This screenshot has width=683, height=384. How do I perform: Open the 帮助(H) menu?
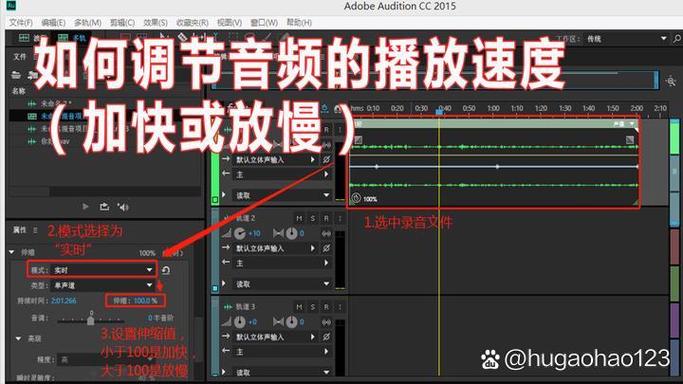299,22
